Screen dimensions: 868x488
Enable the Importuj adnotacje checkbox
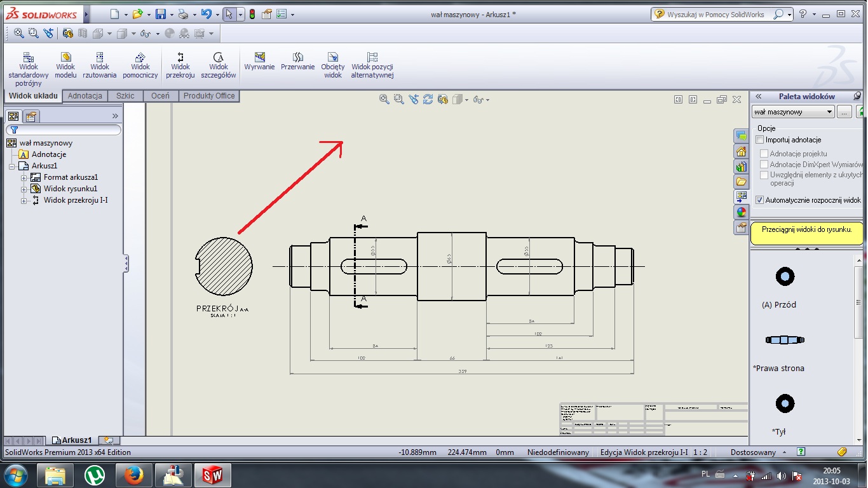click(759, 140)
